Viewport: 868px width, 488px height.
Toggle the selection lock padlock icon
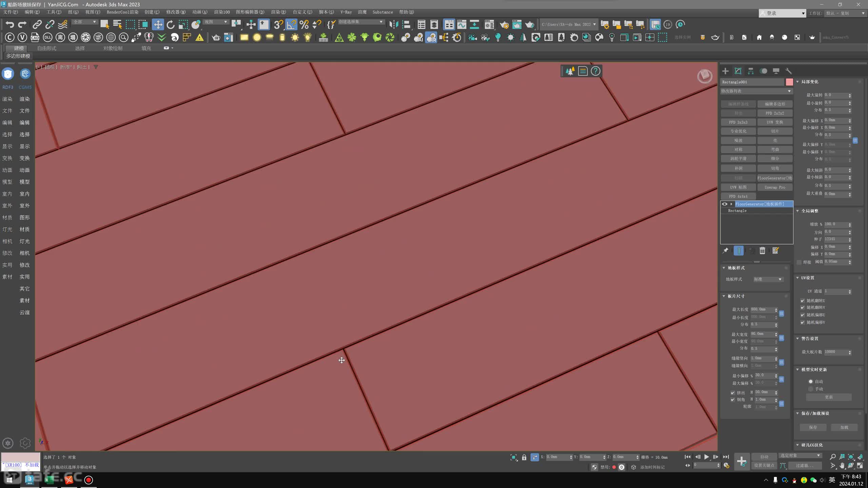click(524, 457)
